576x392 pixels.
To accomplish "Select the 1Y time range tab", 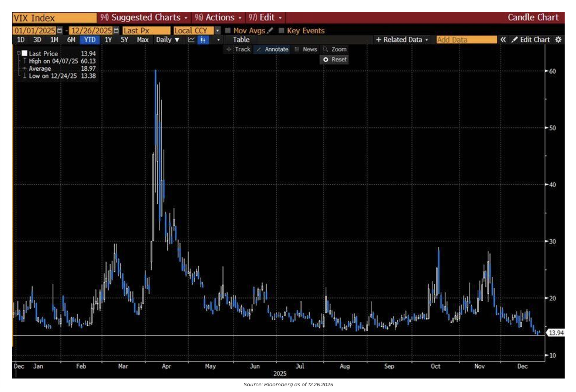I will pyautogui.click(x=108, y=40).
